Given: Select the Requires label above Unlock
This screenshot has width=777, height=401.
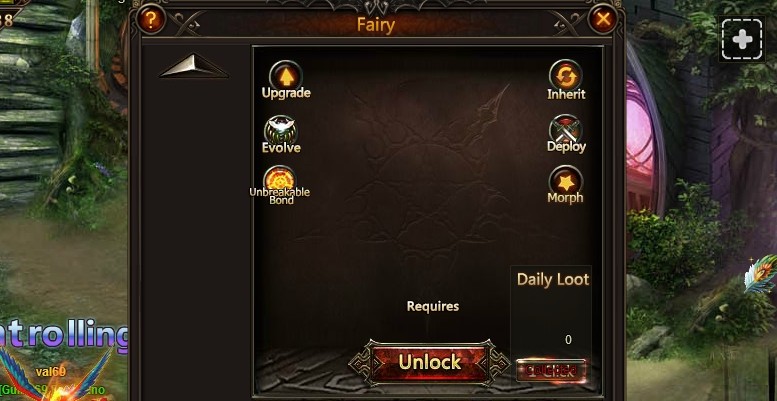Looking at the screenshot, I should click(433, 306).
